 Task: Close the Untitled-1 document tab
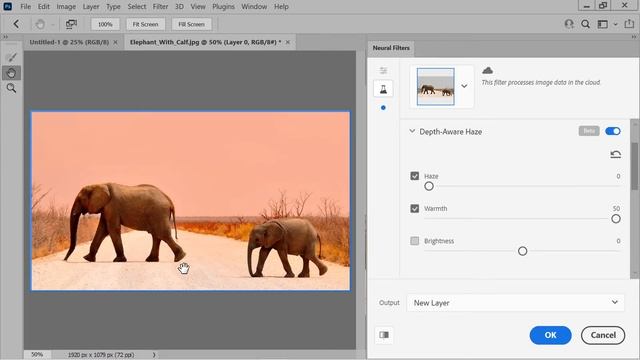(x=116, y=42)
